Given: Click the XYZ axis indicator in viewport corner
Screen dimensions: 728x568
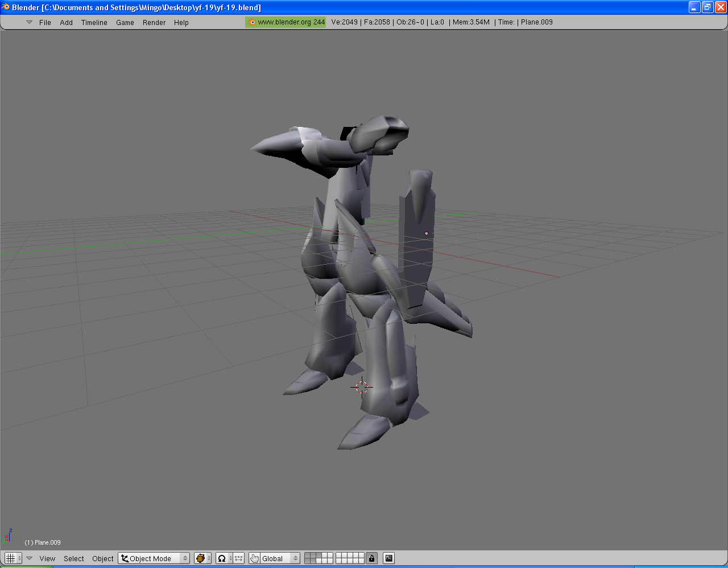Looking at the screenshot, I should tap(8, 536).
